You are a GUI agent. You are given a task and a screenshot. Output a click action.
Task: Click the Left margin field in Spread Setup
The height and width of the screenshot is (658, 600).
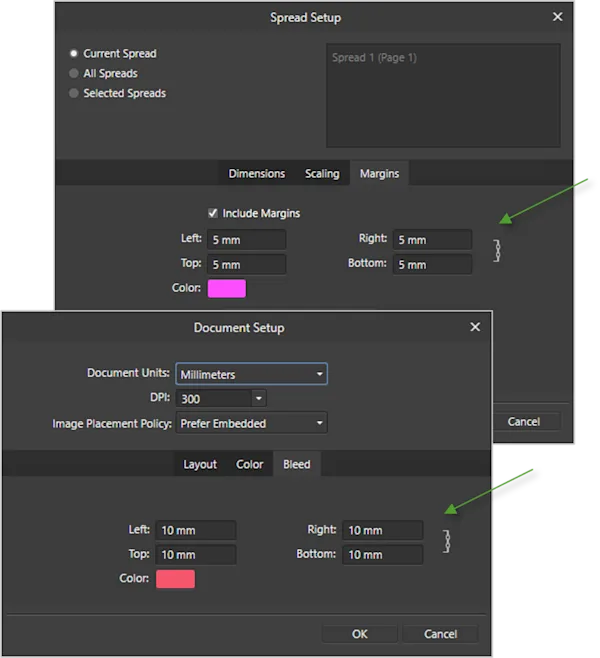pyautogui.click(x=246, y=240)
